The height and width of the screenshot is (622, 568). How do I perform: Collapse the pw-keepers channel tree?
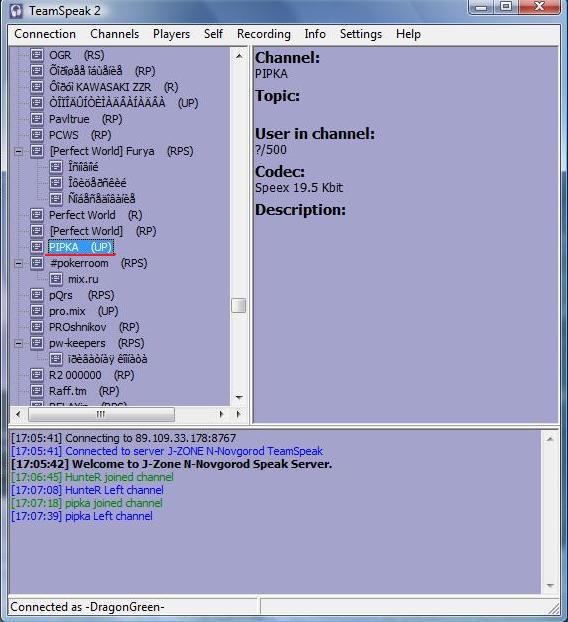coord(18,344)
